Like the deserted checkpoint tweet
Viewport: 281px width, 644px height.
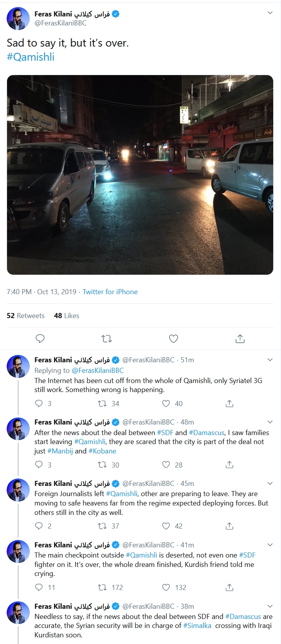point(166,587)
